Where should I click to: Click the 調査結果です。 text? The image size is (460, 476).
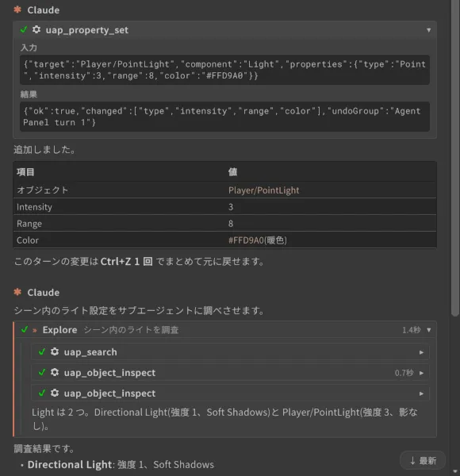[x=44, y=448]
